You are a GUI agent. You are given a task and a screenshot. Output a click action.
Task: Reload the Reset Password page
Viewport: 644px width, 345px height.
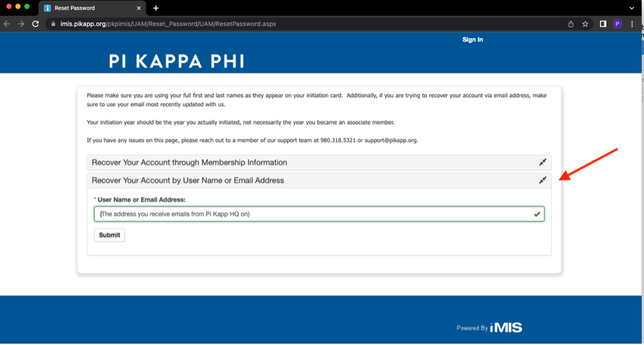pyautogui.click(x=36, y=24)
